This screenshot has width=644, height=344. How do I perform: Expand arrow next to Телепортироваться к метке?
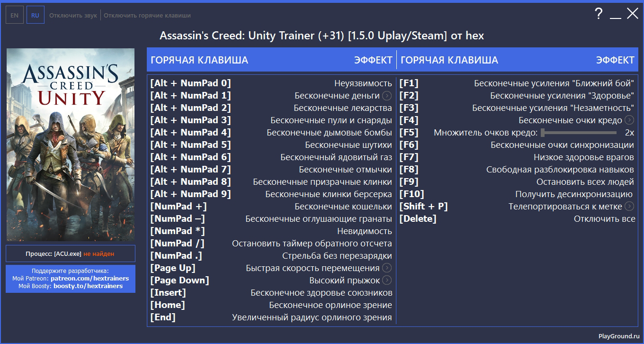[629, 207]
